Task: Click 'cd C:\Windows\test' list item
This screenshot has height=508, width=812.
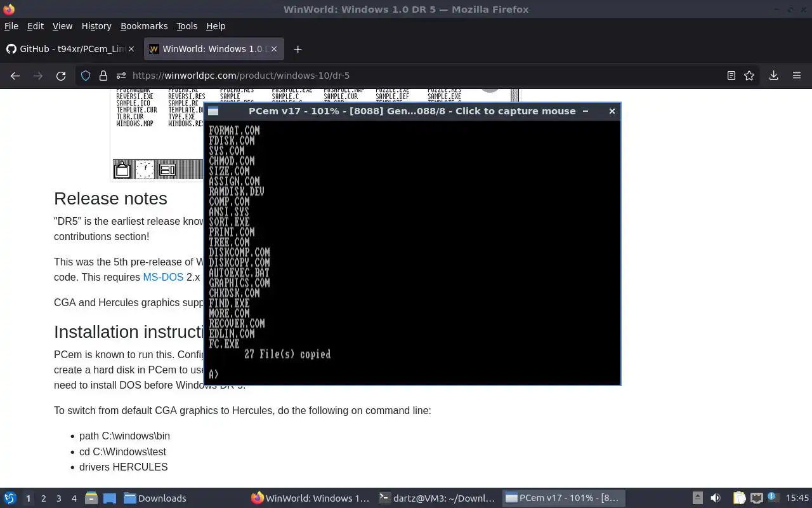Action: click(122, 451)
